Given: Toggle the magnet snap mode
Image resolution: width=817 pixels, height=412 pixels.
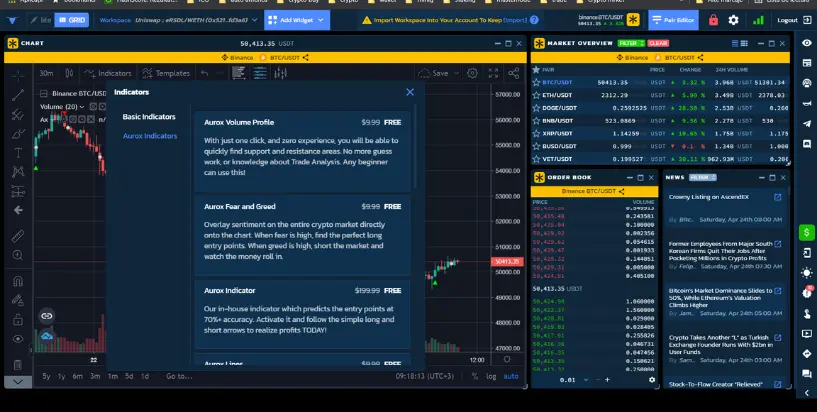Looking at the screenshot, I should [18, 281].
